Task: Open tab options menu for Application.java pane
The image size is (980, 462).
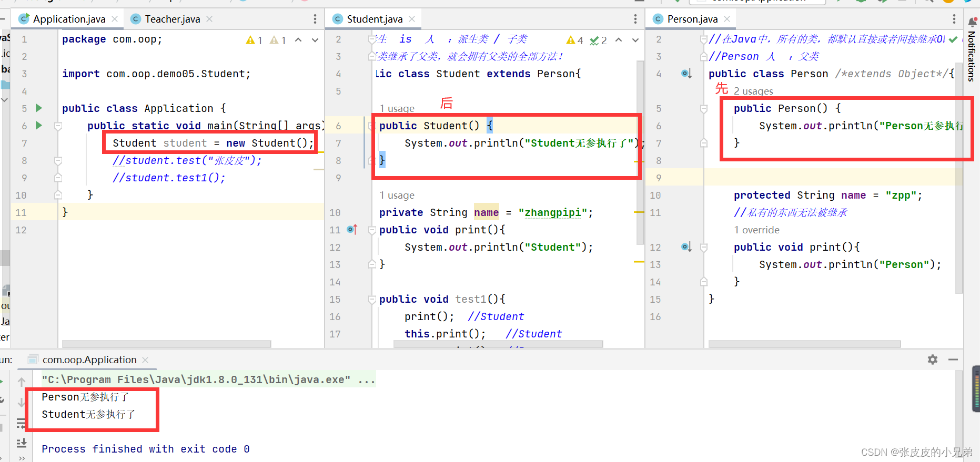Action: click(315, 19)
